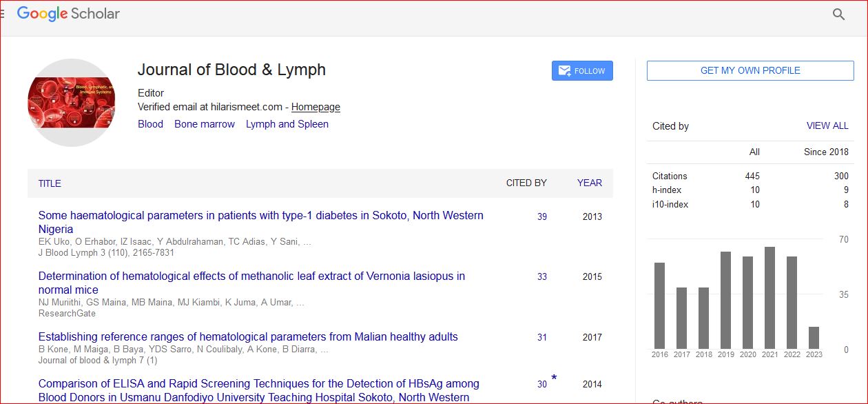Select the Lymph and Spleen tag
This screenshot has height=404, width=868.
click(x=287, y=124)
